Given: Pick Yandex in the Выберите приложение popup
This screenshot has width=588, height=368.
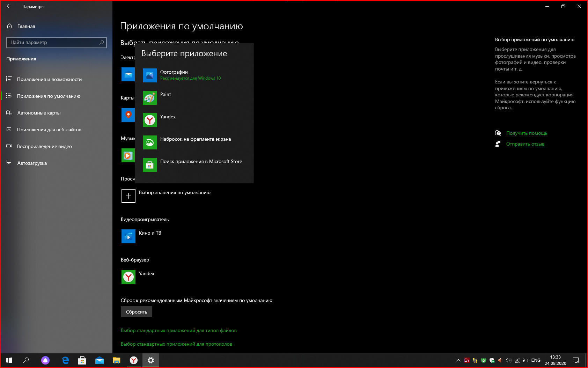Looking at the screenshot, I should pos(194,120).
